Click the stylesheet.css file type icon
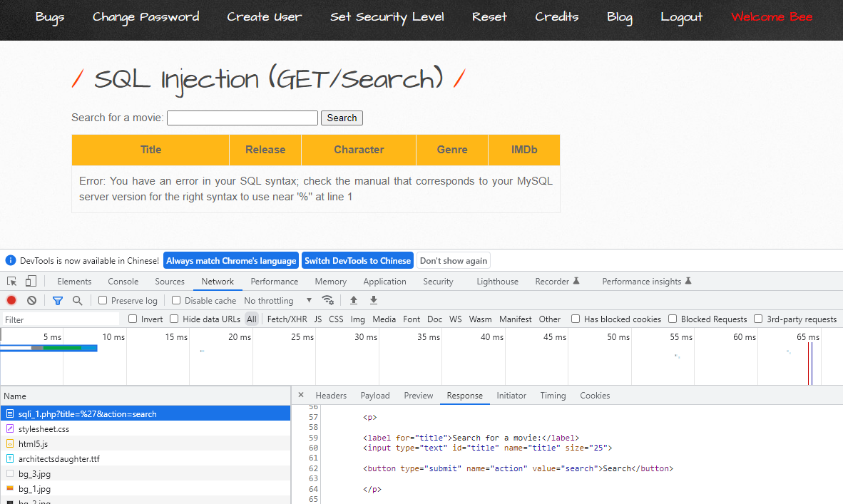Screen dimensions: 843x504 click(x=10, y=428)
